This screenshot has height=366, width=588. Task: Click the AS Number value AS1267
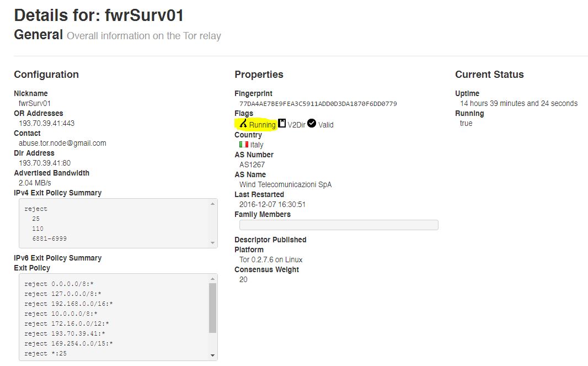click(x=252, y=165)
